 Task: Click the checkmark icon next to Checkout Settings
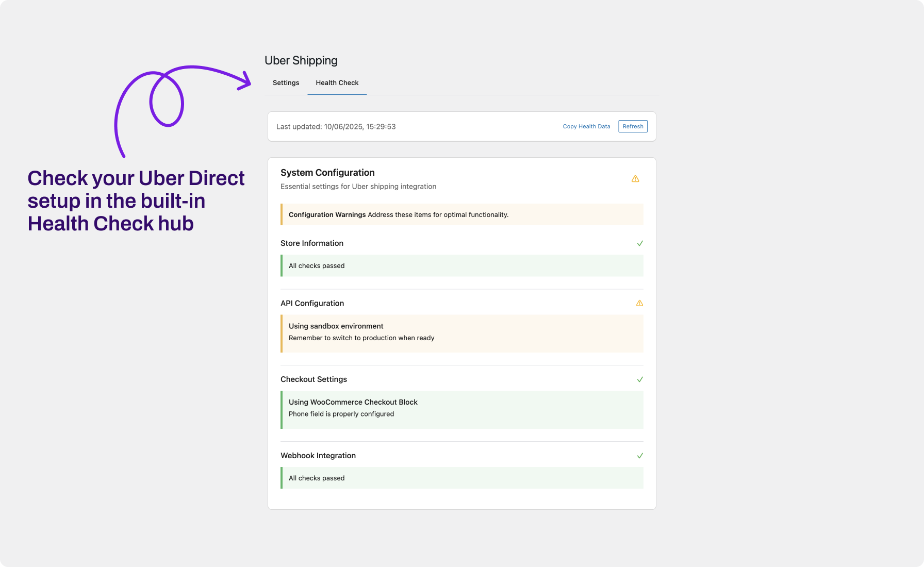(x=640, y=379)
